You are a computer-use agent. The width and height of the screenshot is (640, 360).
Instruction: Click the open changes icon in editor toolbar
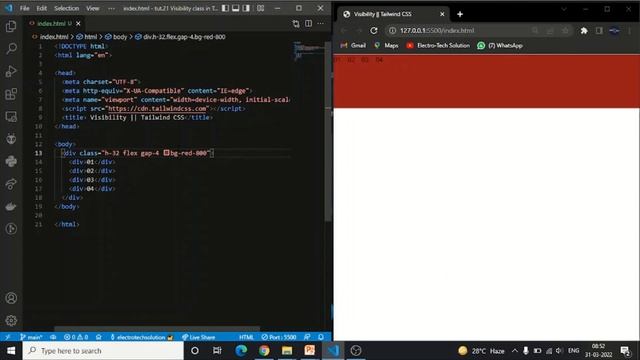click(x=296, y=24)
